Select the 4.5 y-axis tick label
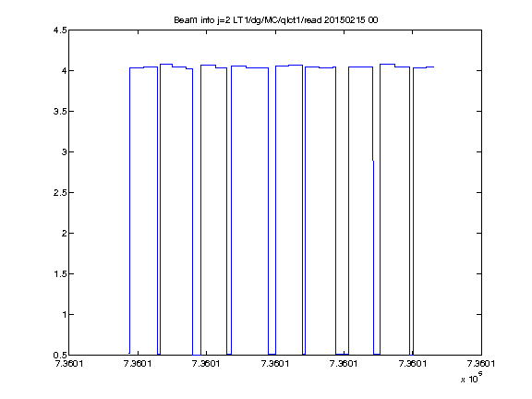 [60, 30]
